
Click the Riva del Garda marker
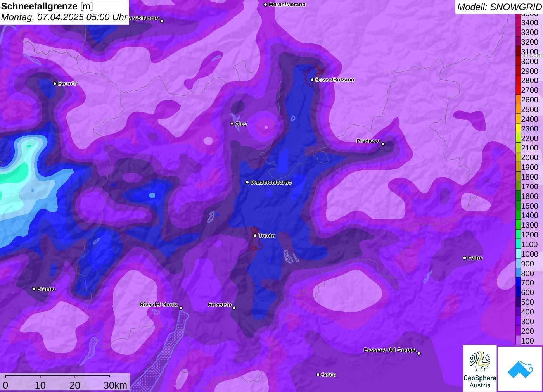tap(181, 308)
